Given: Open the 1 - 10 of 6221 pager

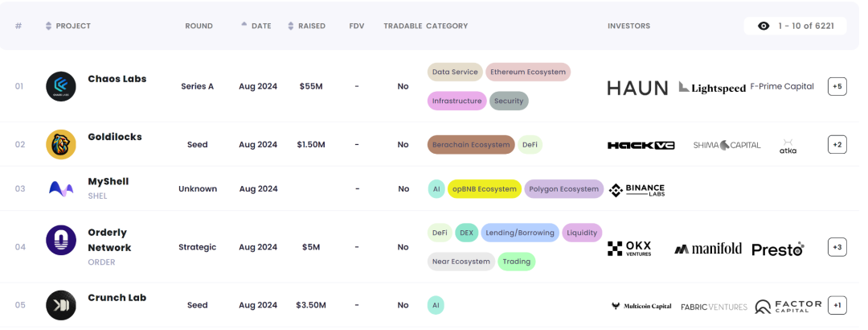Looking at the screenshot, I should [x=795, y=26].
